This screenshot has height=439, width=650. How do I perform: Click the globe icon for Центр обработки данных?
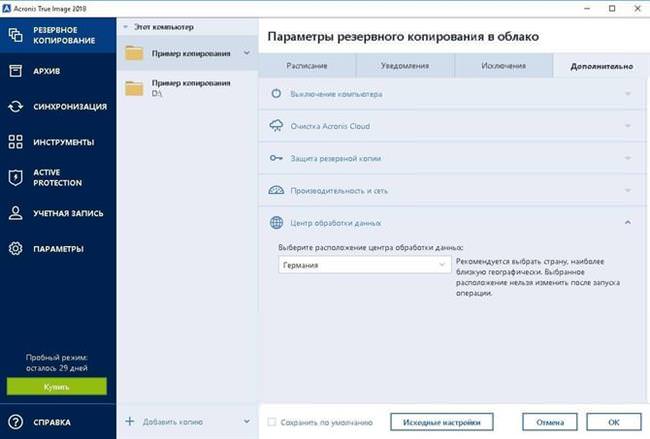coord(276,223)
